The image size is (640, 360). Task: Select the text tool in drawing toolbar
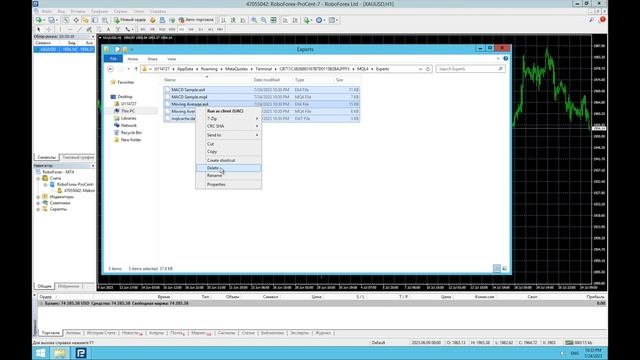108,29
